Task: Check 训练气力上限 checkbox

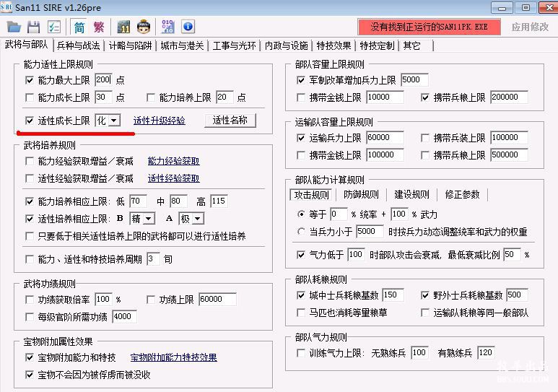Action: coord(301,353)
